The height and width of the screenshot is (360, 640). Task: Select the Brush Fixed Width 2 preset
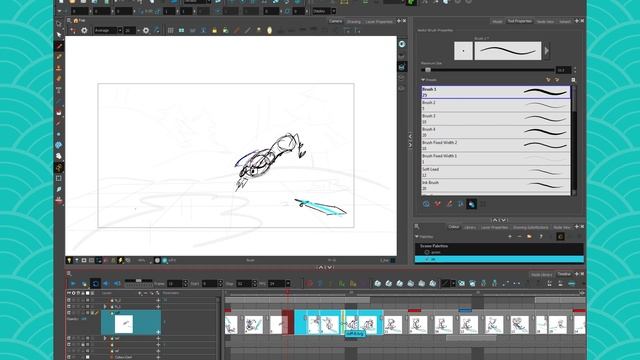point(496,145)
